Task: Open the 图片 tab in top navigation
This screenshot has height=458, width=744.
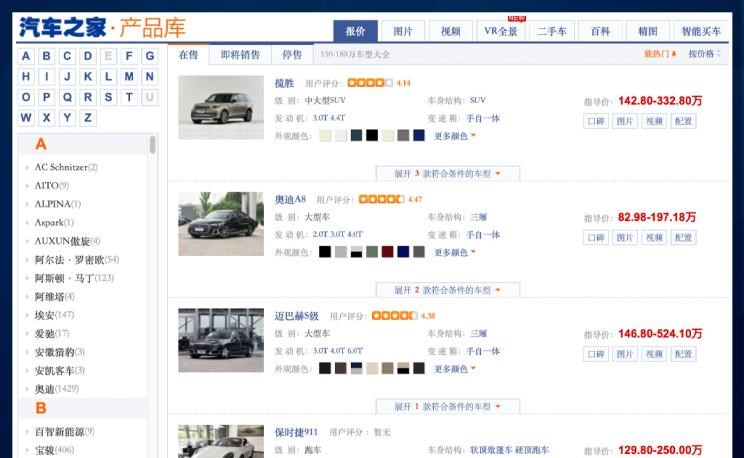Action: (x=403, y=31)
